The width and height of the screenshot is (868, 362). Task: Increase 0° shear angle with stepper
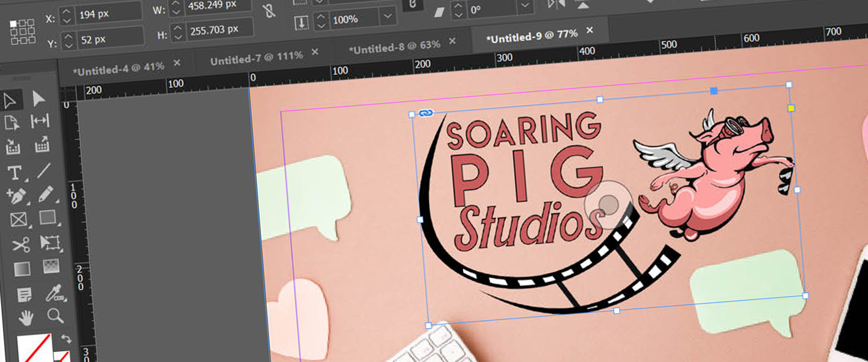click(x=457, y=6)
